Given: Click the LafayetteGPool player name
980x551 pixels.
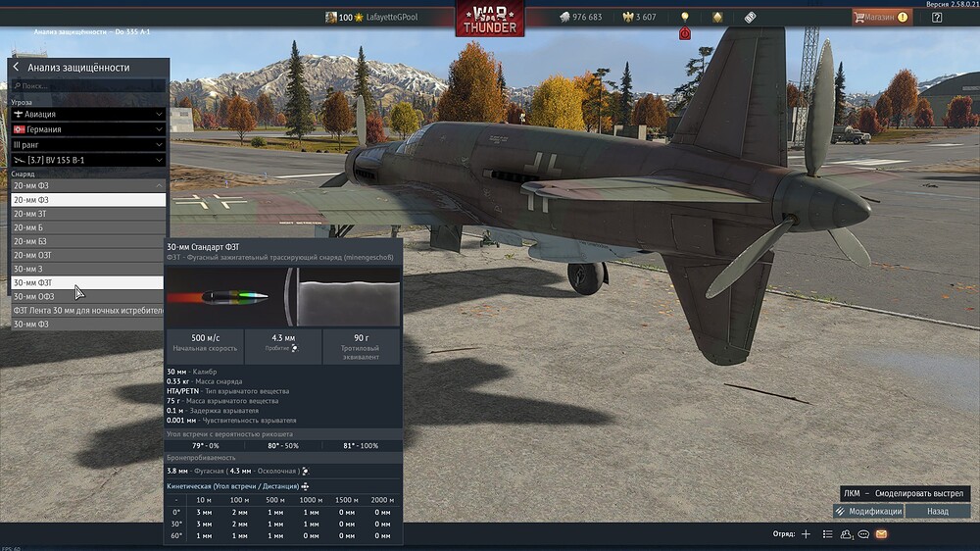Looking at the screenshot, I should point(391,17).
